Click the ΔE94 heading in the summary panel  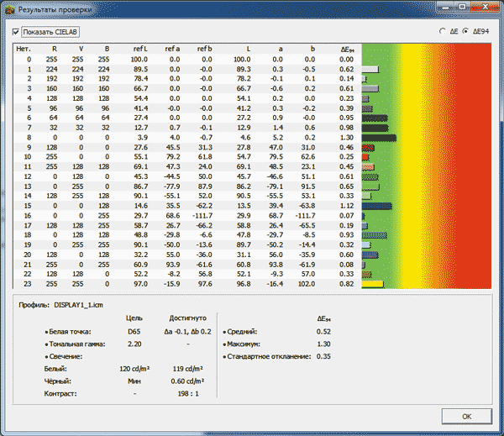323,318
